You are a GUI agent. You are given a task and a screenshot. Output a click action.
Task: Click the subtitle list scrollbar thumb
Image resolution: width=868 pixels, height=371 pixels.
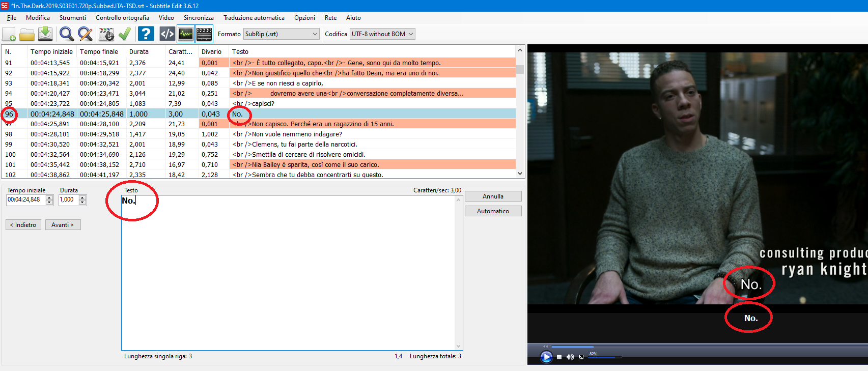coord(520,69)
